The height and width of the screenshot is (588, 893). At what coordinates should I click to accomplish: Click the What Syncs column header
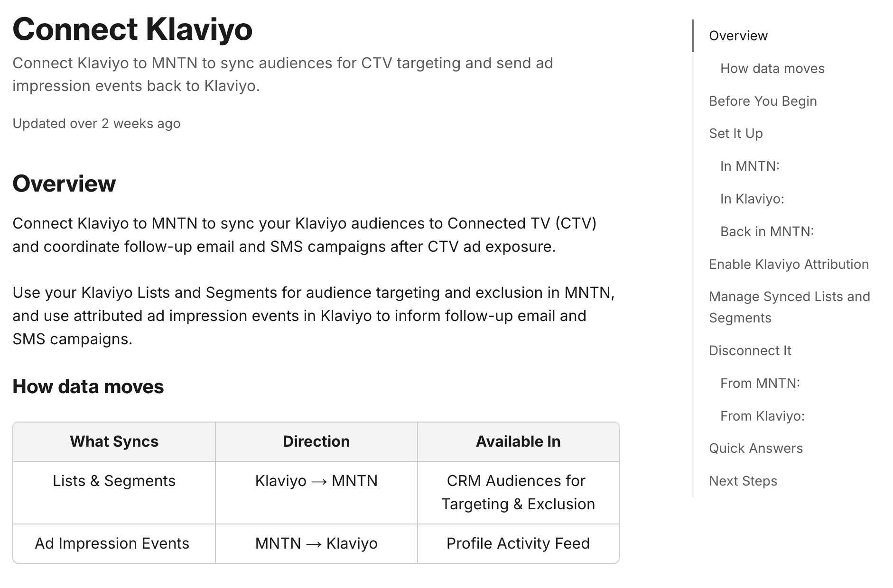click(114, 441)
